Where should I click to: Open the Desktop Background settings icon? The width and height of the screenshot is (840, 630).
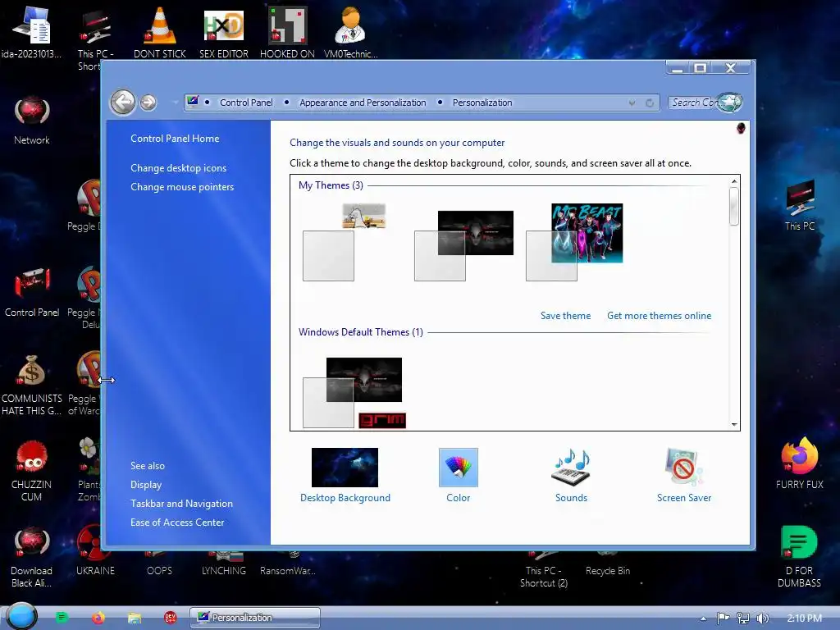(x=345, y=468)
